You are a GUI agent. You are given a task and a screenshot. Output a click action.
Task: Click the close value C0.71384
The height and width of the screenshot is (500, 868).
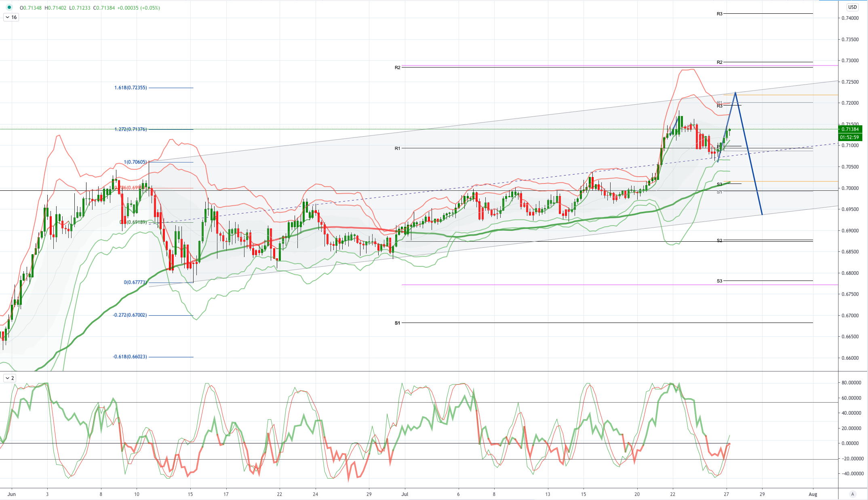tap(104, 8)
